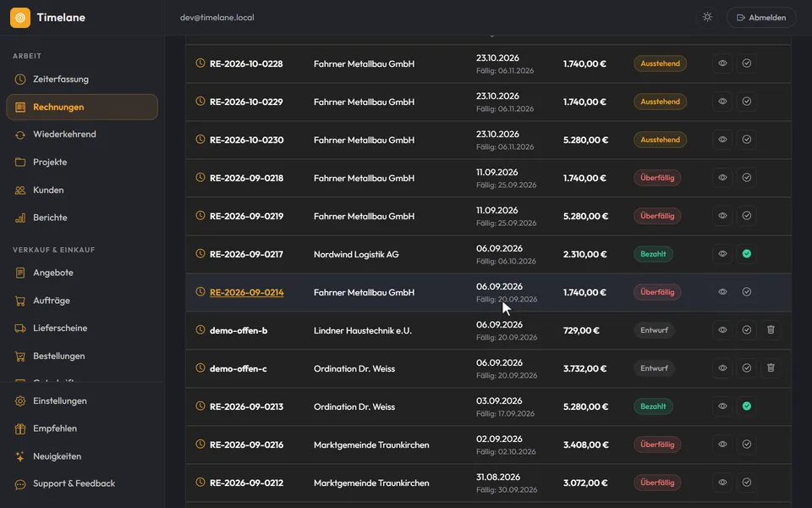The width and height of the screenshot is (812, 508).
Task: View draft demo-offen-b with eye icon
Action: (x=722, y=329)
